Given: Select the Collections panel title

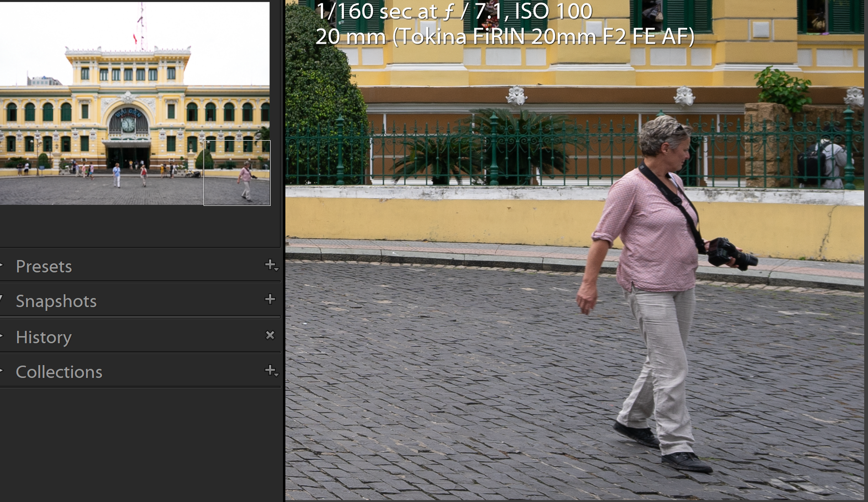Looking at the screenshot, I should [x=59, y=372].
